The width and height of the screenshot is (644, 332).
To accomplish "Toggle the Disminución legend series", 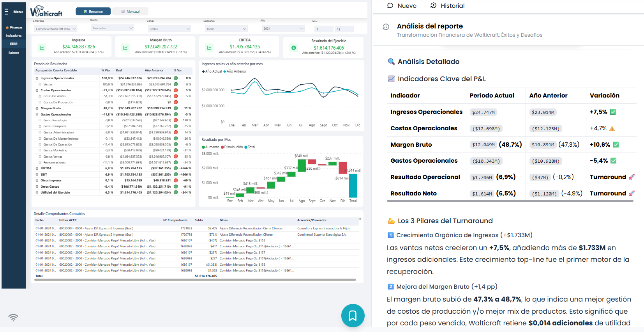I will pyautogui.click(x=232, y=147).
